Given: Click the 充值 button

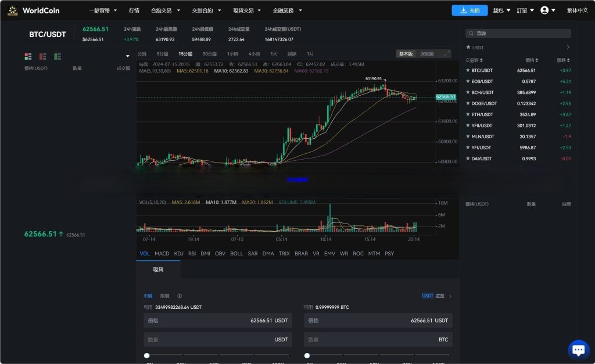Looking at the screenshot, I should tap(469, 10).
